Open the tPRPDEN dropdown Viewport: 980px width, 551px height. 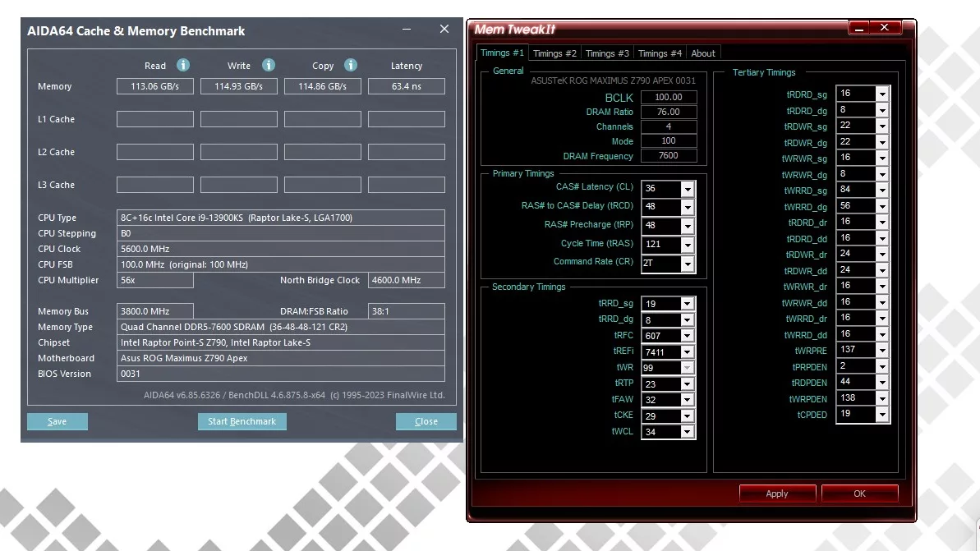click(882, 366)
